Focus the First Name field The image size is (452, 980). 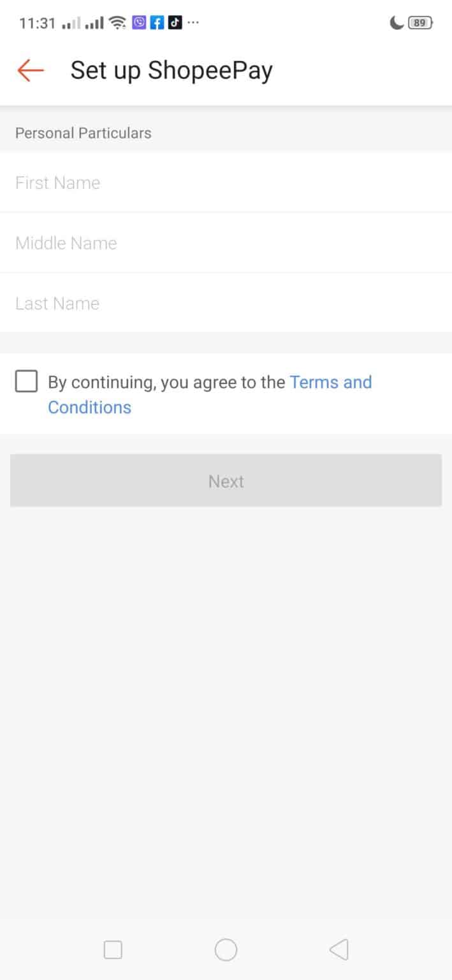pyautogui.click(x=226, y=183)
